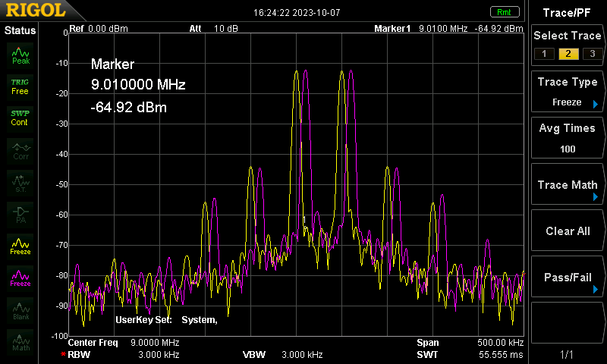Click the TRIG Free status icon
This screenshot has height=364, width=607.
pyautogui.click(x=20, y=86)
